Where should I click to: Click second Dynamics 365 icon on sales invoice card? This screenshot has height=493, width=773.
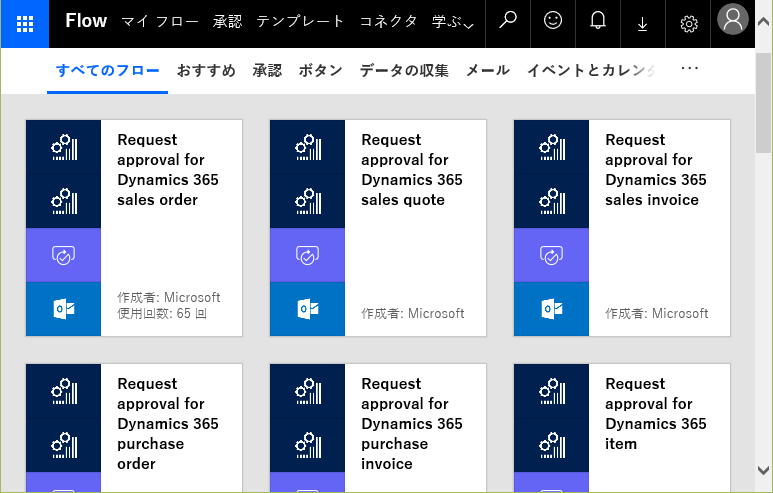click(552, 201)
